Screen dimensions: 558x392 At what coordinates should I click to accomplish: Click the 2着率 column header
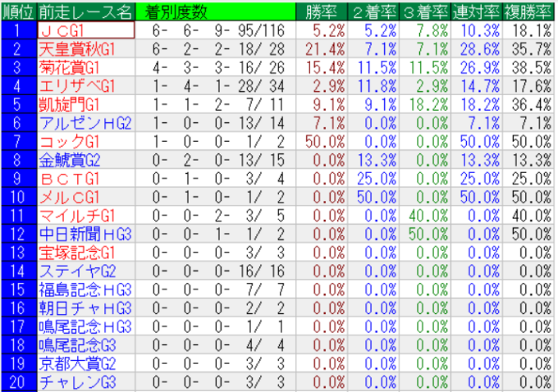[374, 11]
